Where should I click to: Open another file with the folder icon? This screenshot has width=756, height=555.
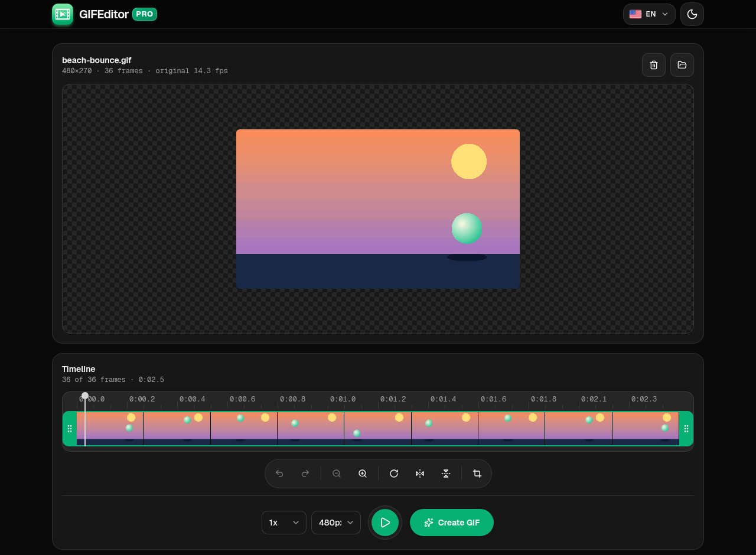[682, 65]
